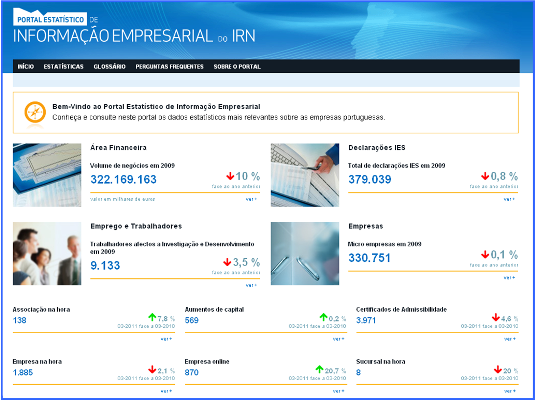Go to Glossário page
This screenshot has width=535, height=400.
pos(110,67)
